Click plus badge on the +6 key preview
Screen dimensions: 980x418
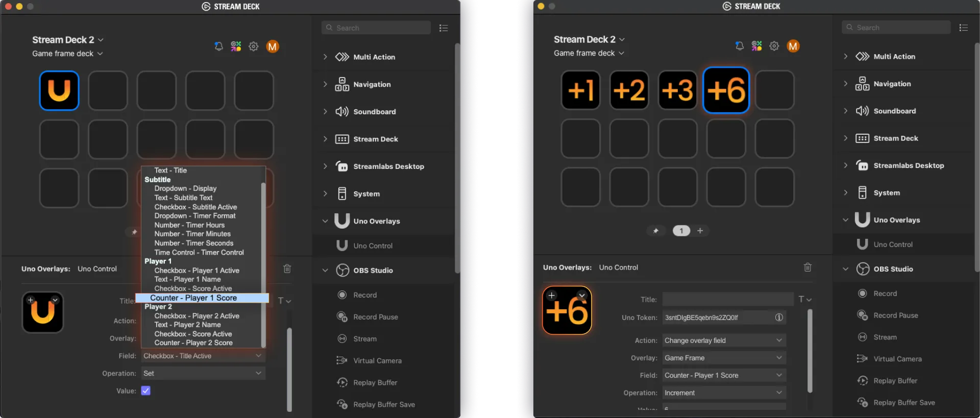[551, 295]
